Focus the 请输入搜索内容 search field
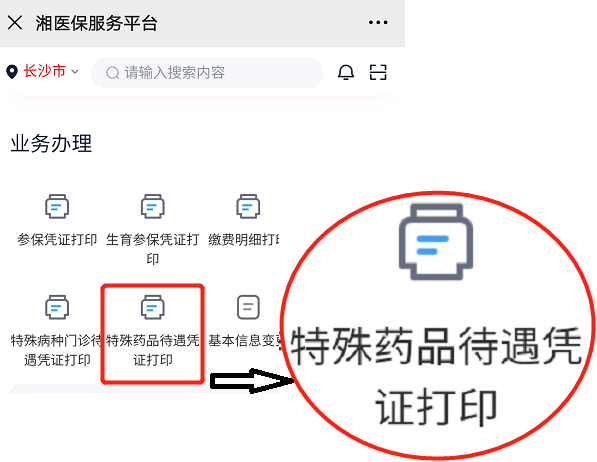The image size is (597, 462). click(207, 72)
